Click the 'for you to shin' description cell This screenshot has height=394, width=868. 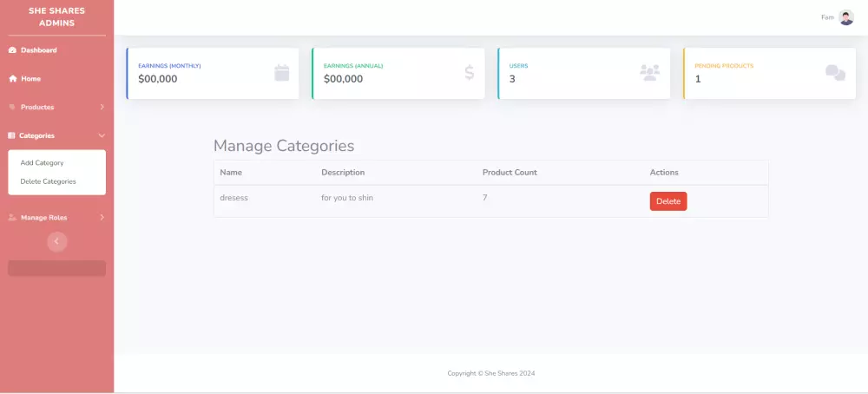pyautogui.click(x=347, y=198)
